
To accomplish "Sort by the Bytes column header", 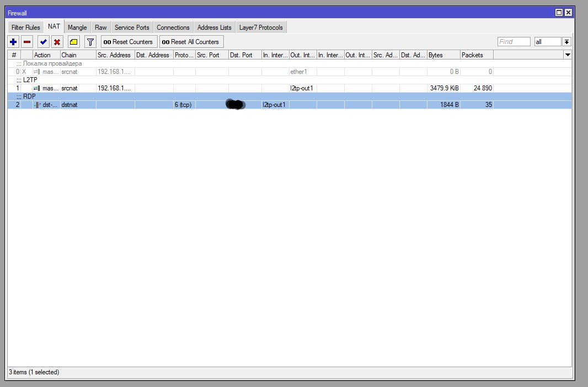I will (x=443, y=55).
